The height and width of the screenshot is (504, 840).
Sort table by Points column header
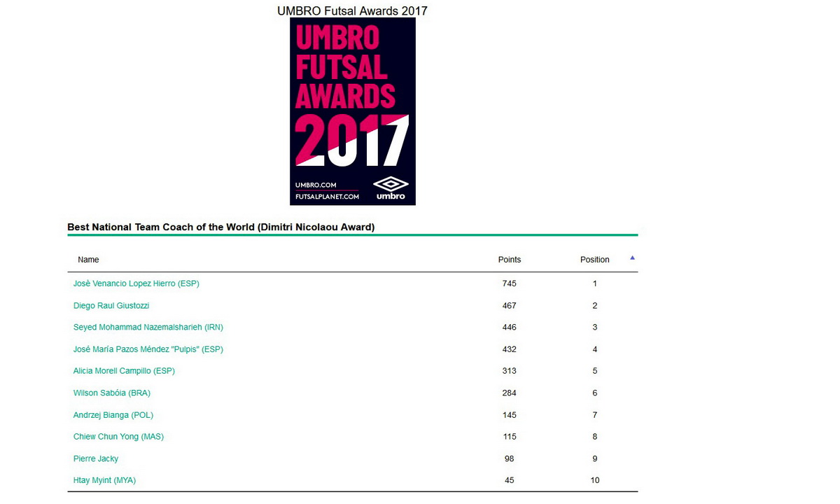[x=509, y=260]
